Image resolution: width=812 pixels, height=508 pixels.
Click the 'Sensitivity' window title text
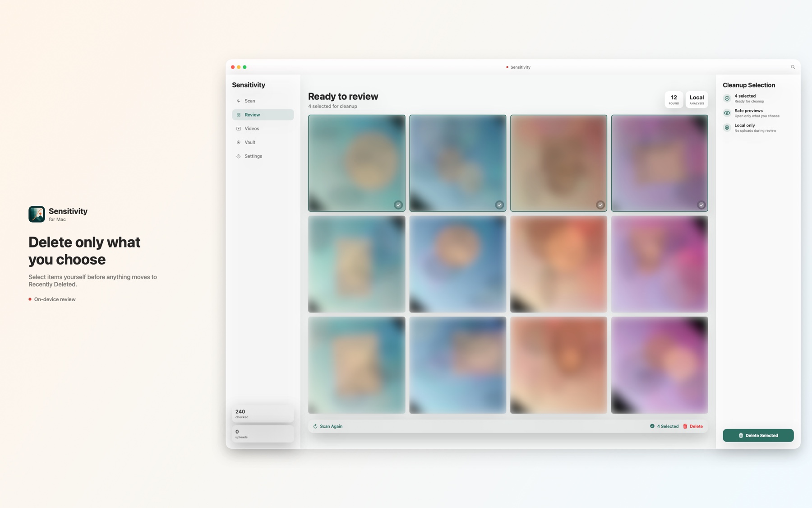[x=520, y=67]
